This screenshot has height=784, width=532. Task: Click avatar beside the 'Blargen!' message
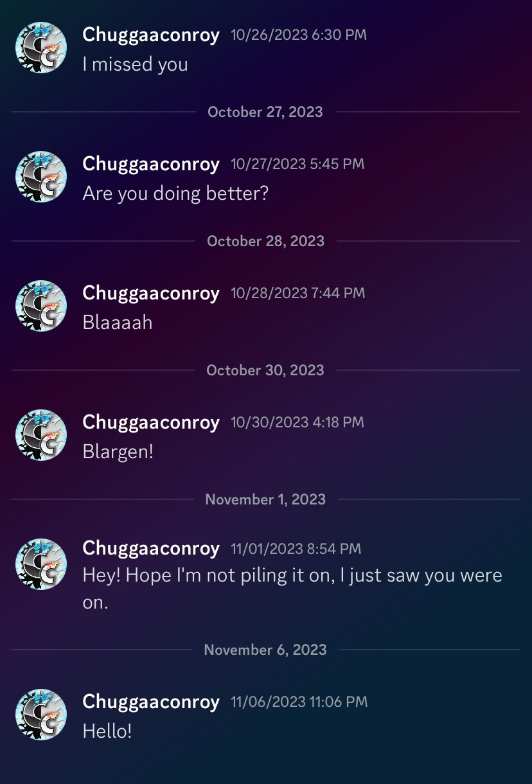coord(41,435)
